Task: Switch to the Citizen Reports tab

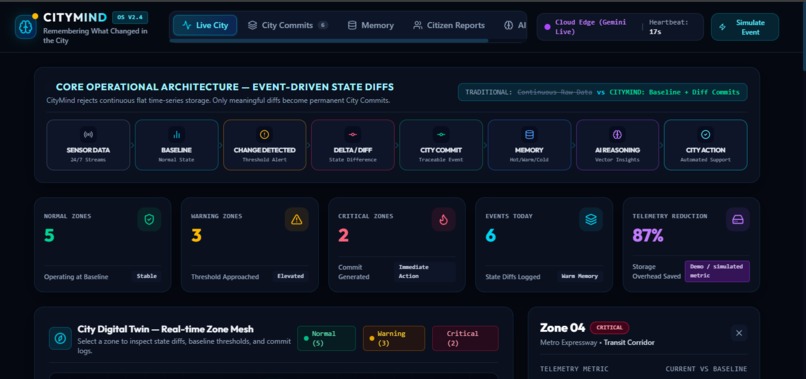Action: (x=449, y=25)
